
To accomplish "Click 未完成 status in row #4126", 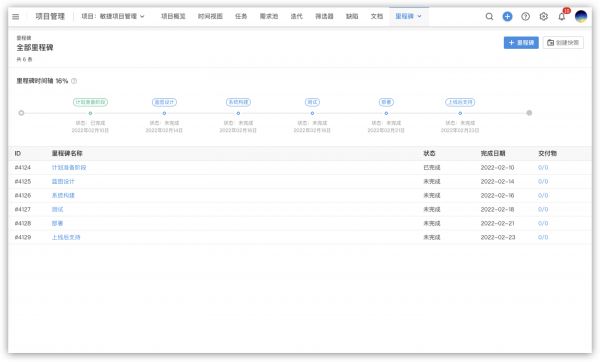I will pyautogui.click(x=432, y=196).
